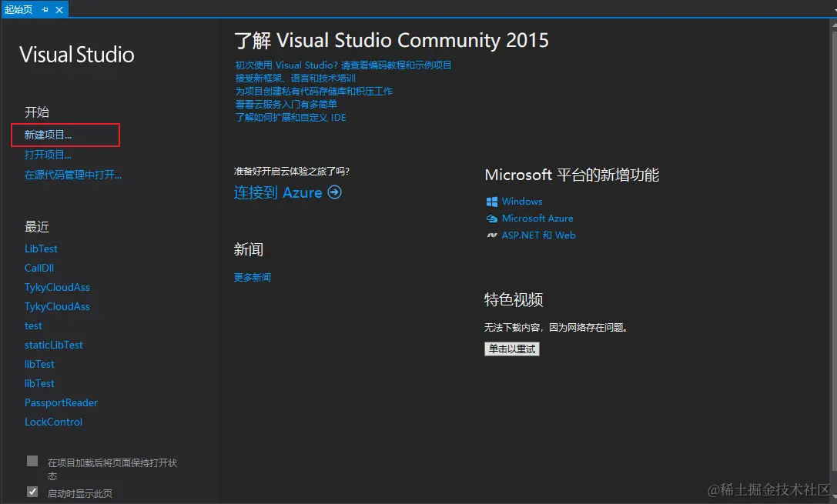The height and width of the screenshot is (504, 837).
Task: Click the 单击以重试 button
Action: pyautogui.click(x=512, y=349)
